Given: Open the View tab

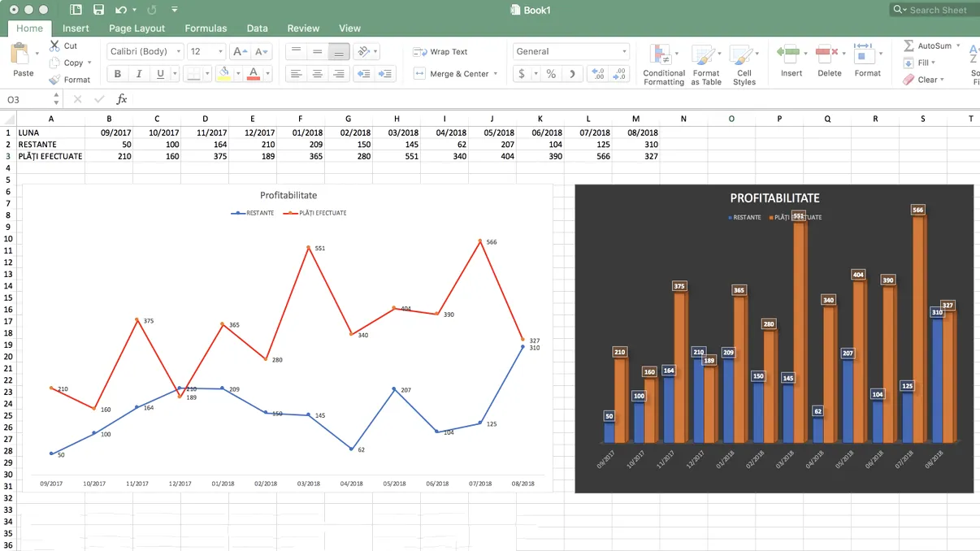Looking at the screenshot, I should [349, 28].
